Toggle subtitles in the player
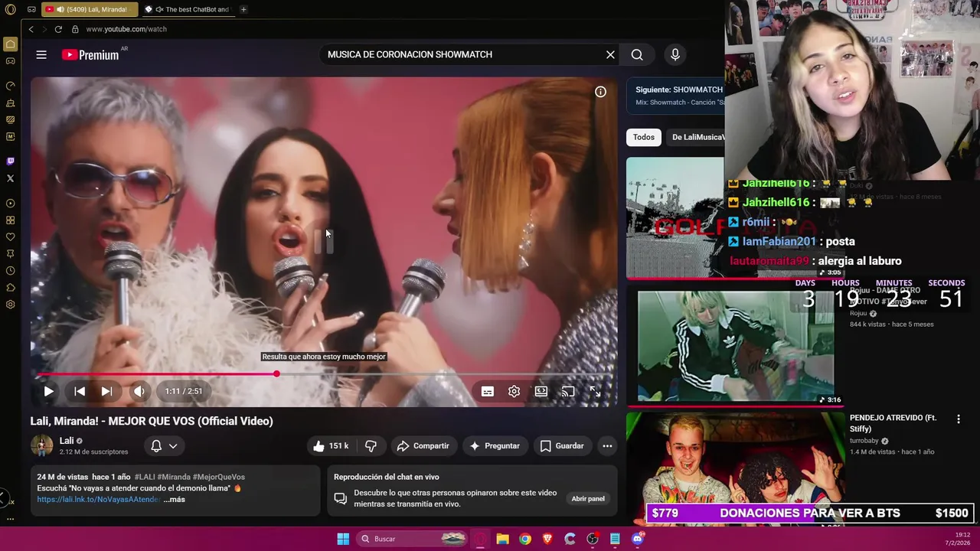 click(x=488, y=391)
